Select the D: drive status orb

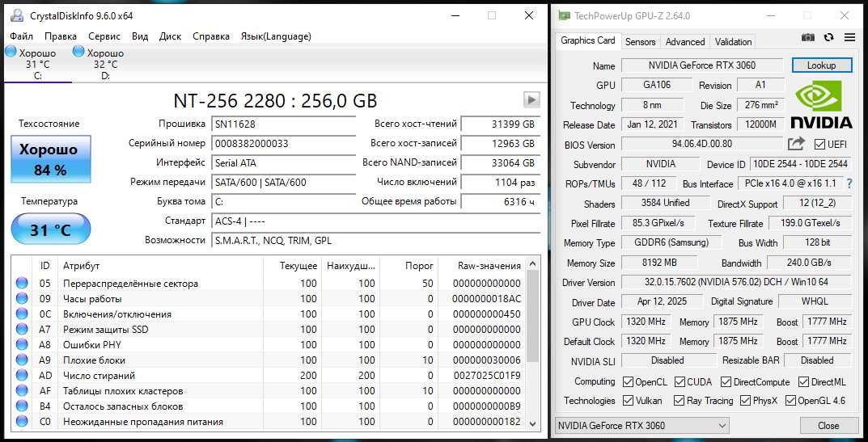pos(78,52)
